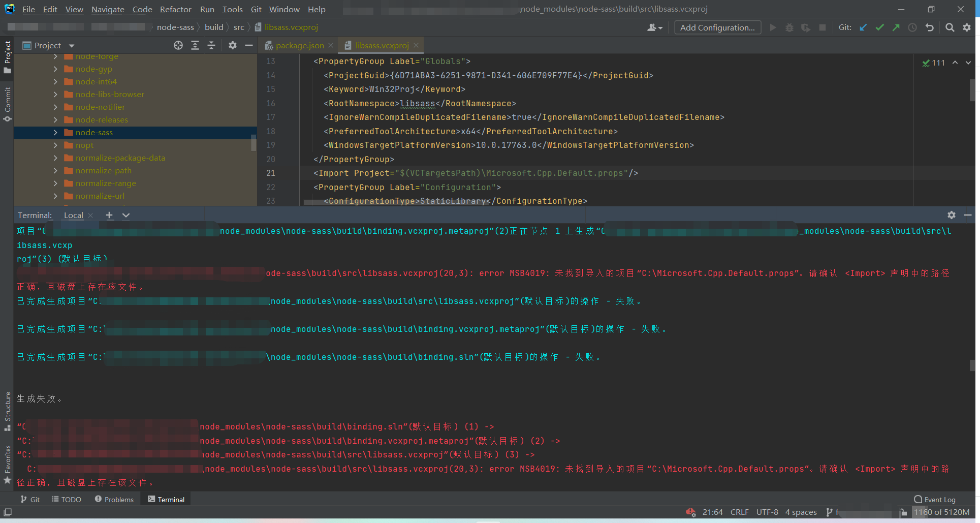This screenshot has width=980, height=523.
Task: Jump to next highlighted problem arrow
Action: (x=968, y=63)
